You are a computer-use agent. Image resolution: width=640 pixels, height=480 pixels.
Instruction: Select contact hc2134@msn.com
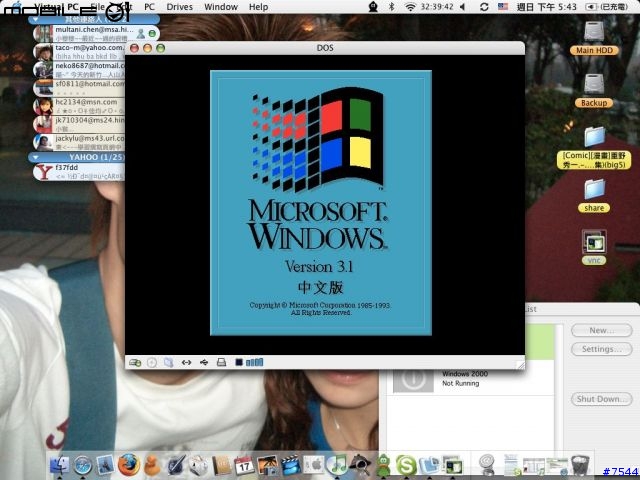click(79, 106)
